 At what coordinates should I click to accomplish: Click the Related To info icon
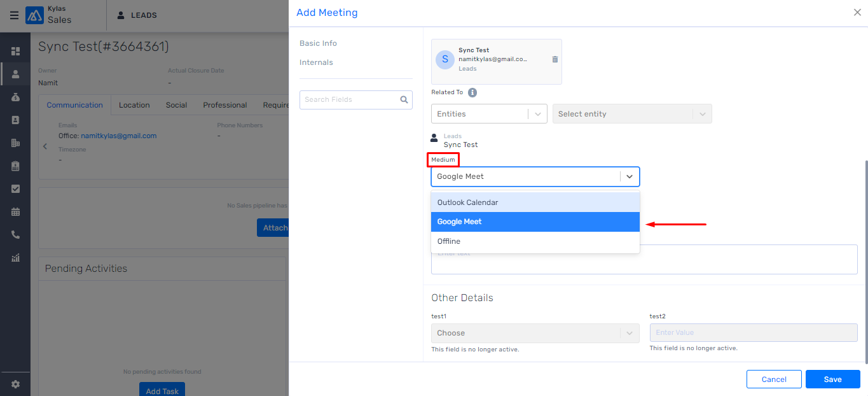click(x=472, y=92)
